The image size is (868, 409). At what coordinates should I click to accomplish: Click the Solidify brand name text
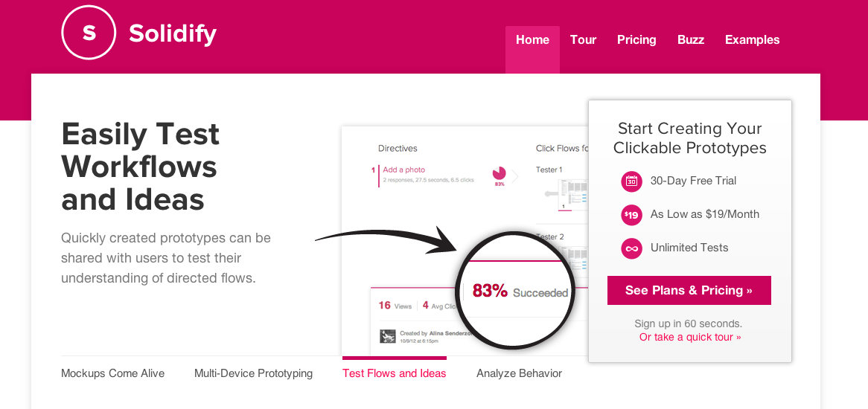click(173, 33)
